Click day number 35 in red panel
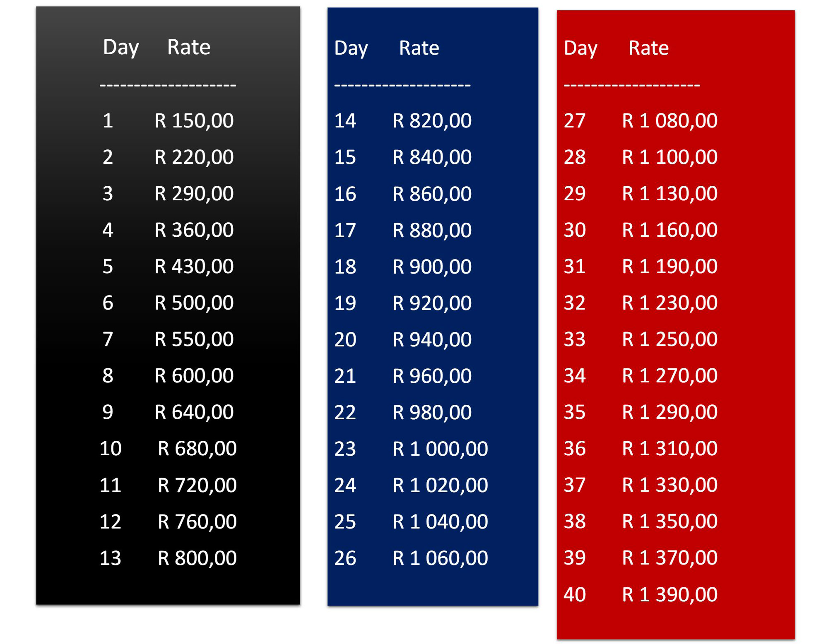 click(575, 412)
